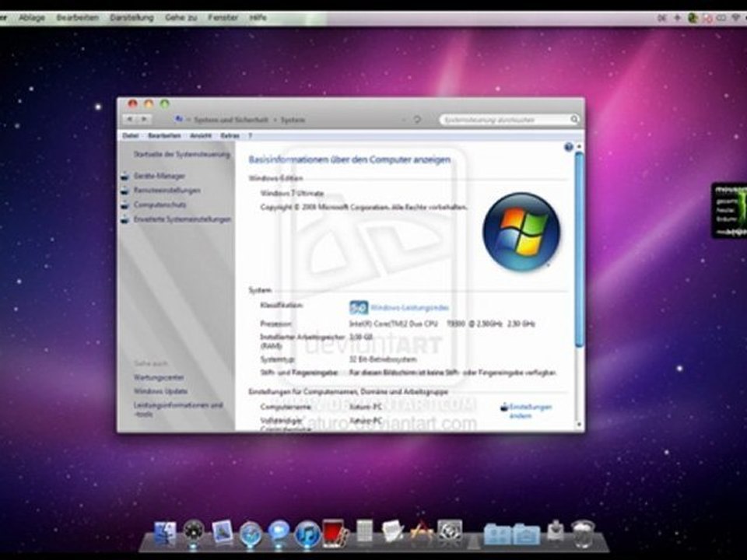Open the Fenster menu

[x=223, y=18]
